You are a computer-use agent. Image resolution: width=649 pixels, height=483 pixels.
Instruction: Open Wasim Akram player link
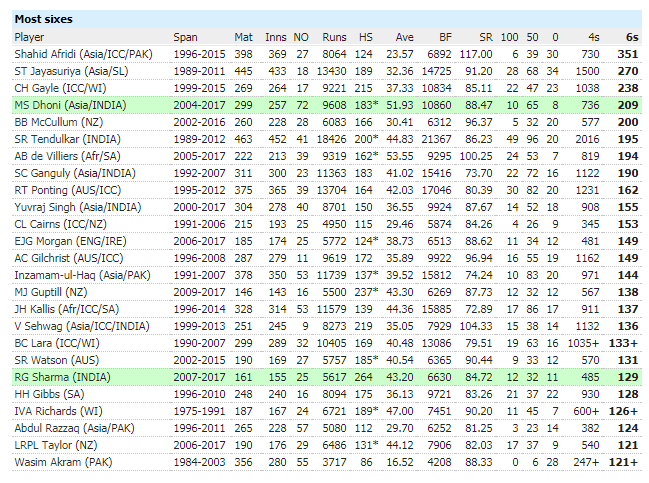pos(63,462)
